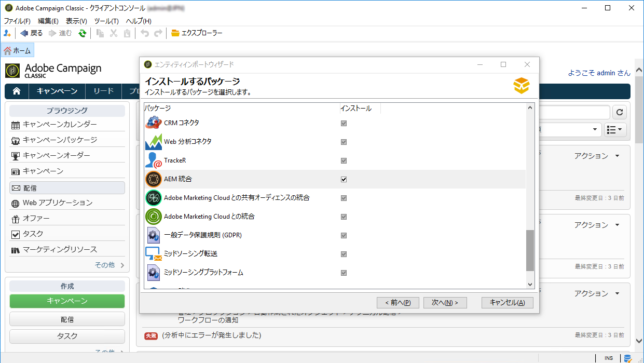
Task: Open キャンペーンカレンダー in browsing panel
Action: [67, 124]
